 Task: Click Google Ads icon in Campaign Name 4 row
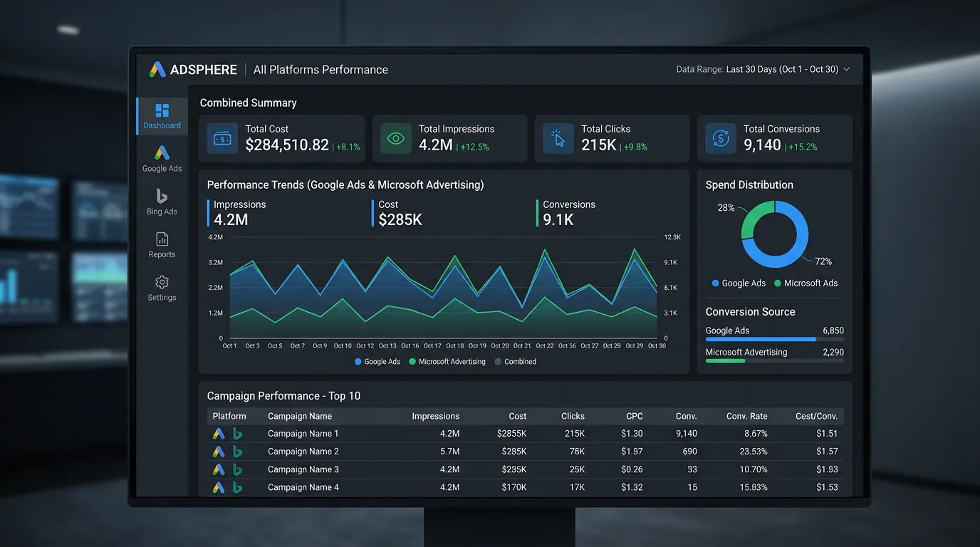coord(219,488)
